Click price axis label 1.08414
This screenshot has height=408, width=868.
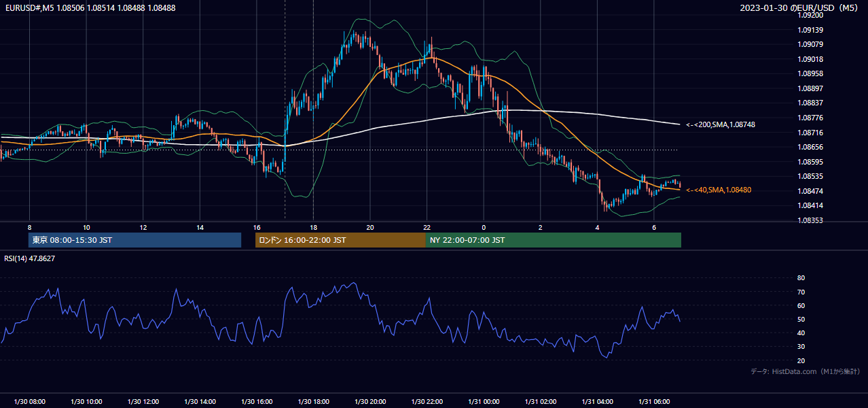[x=810, y=205]
